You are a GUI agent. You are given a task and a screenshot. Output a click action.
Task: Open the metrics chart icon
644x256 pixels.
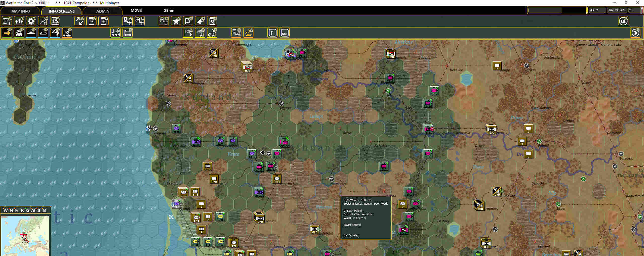[43, 21]
